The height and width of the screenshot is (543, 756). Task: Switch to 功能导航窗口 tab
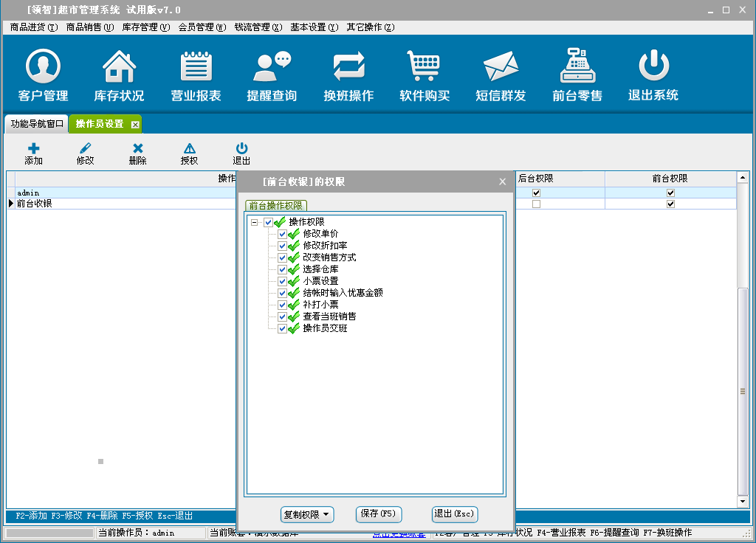[37, 124]
